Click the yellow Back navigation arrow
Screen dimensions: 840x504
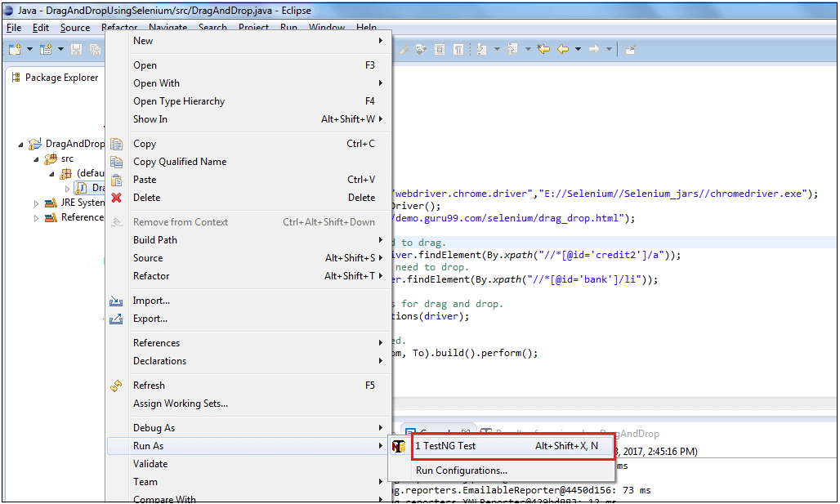pos(562,50)
